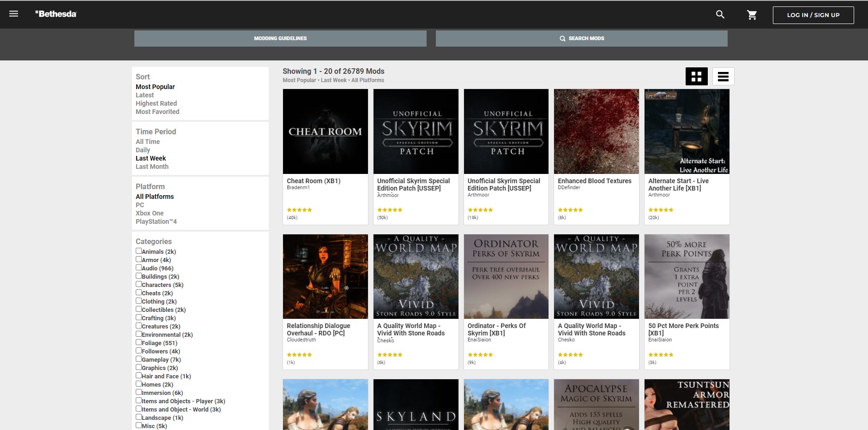Click the Log In / Sign Up button
Viewport: 868px width, 430px height.
(814, 15)
